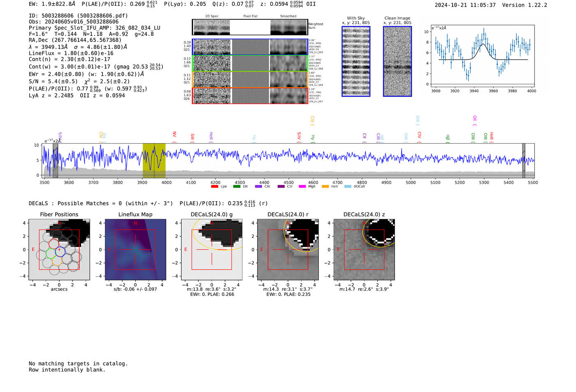Viewport: 576px width, 392px height.
Task: Open the DECaLS g-band image
Action: (211, 250)
